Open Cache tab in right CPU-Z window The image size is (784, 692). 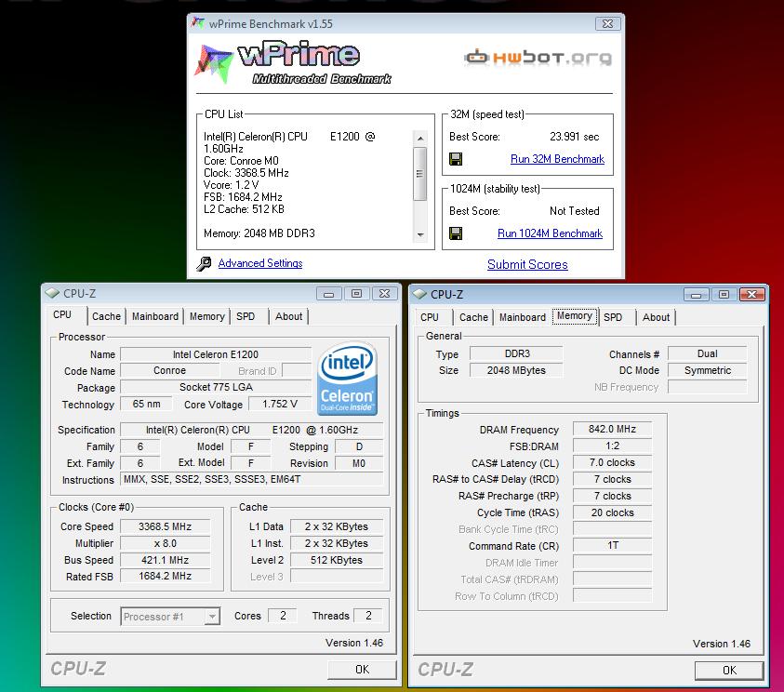click(x=473, y=317)
